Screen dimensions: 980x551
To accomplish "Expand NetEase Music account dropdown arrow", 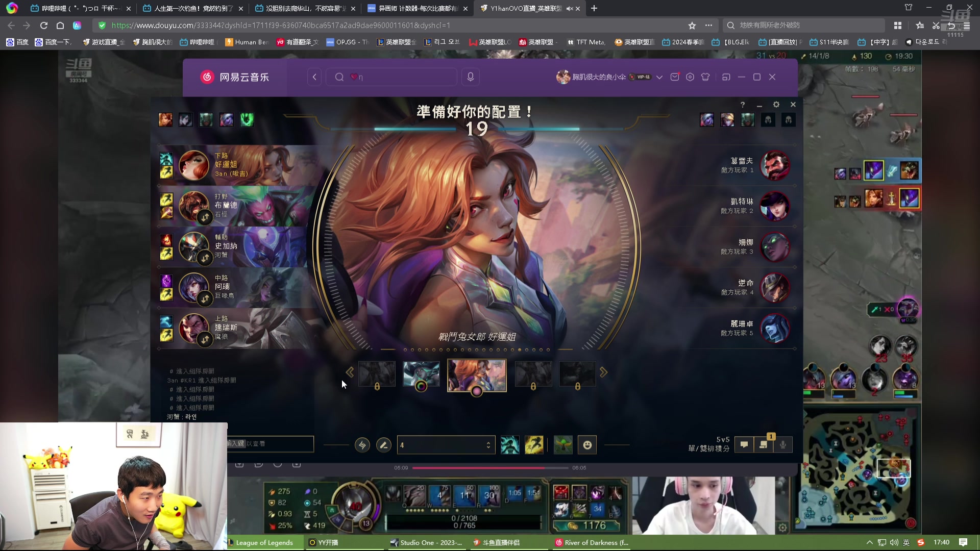I will (x=659, y=77).
